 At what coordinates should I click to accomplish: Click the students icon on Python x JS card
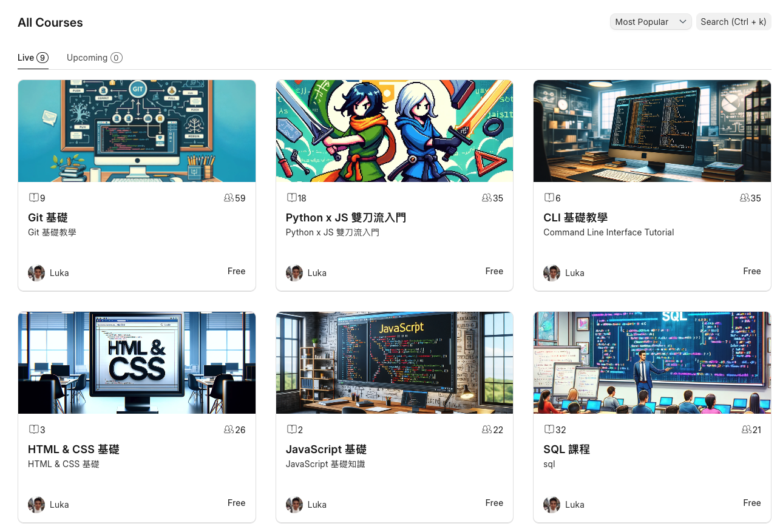pyautogui.click(x=486, y=198)
